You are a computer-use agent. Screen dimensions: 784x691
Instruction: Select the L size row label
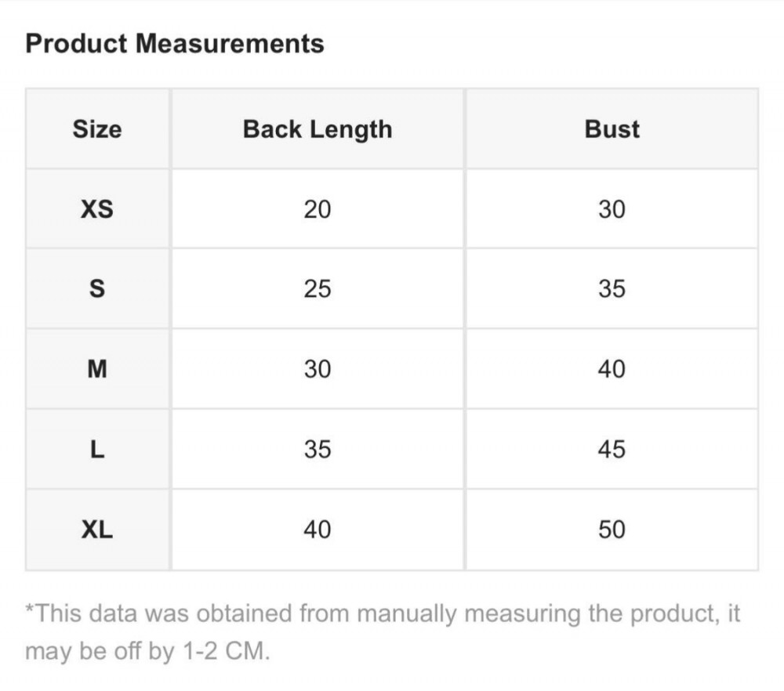pos(97,450)
